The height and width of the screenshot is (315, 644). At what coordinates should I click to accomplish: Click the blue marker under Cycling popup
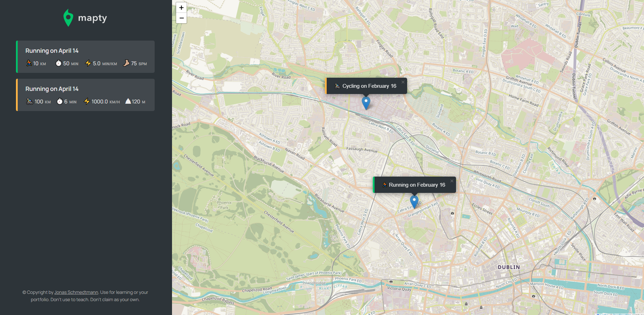366,103
